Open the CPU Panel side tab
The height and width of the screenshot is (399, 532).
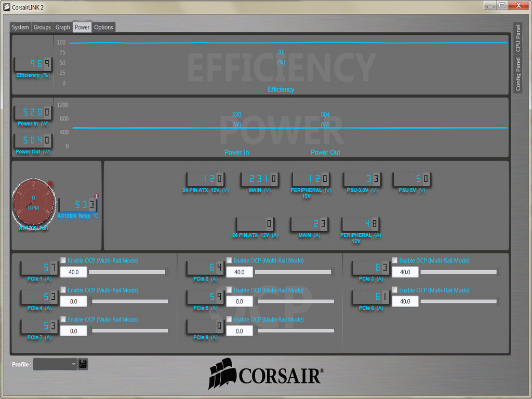click(x=518, y=38)
